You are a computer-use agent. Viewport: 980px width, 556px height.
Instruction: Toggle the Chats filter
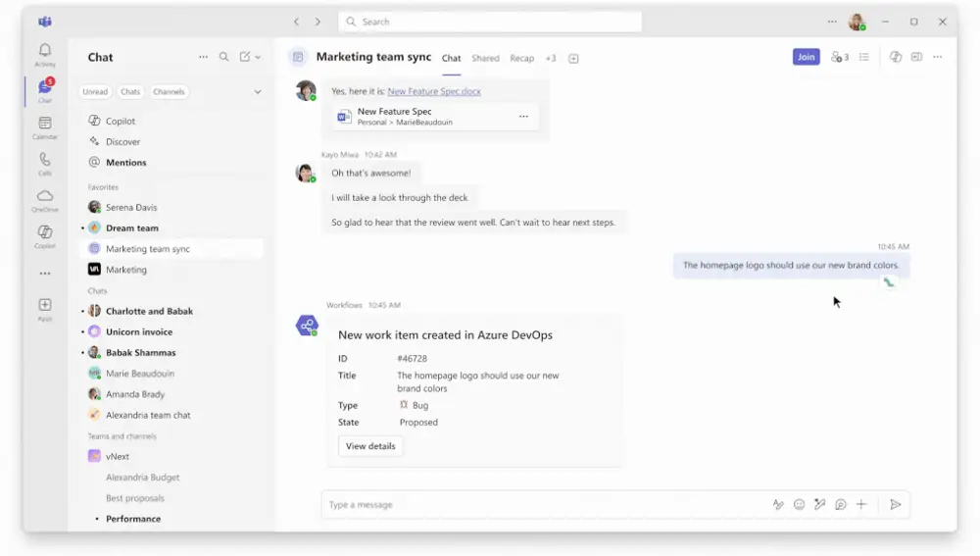click(x=130, y=91)
